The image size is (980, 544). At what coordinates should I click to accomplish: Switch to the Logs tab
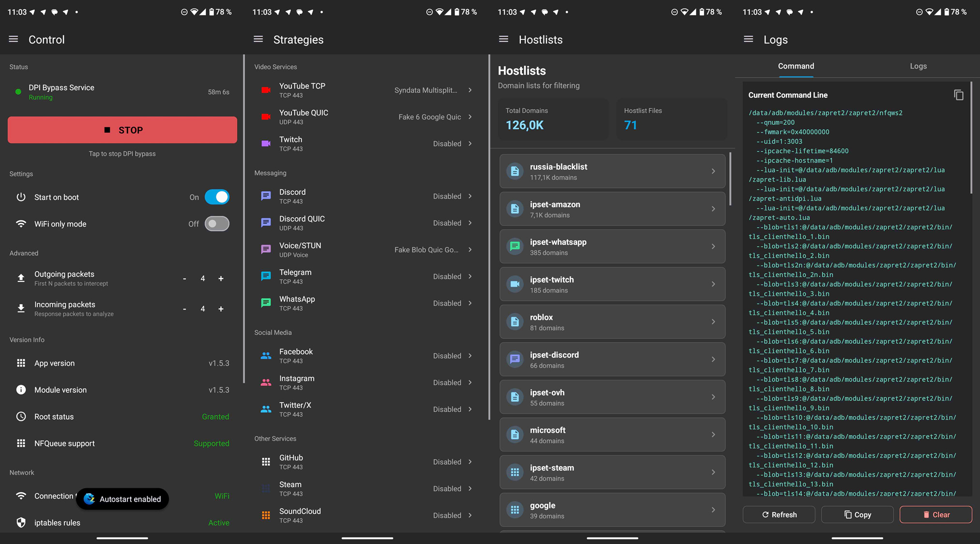click(918, 66)
